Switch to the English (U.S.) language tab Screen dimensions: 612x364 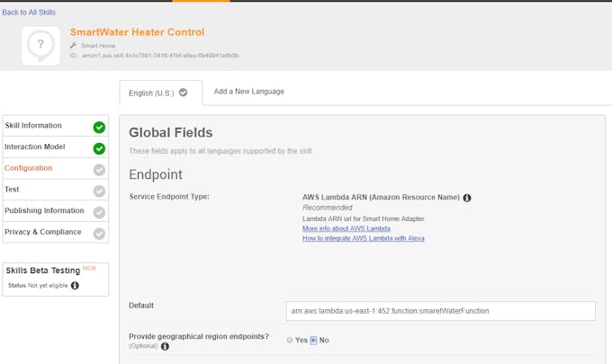click(161, 93)
